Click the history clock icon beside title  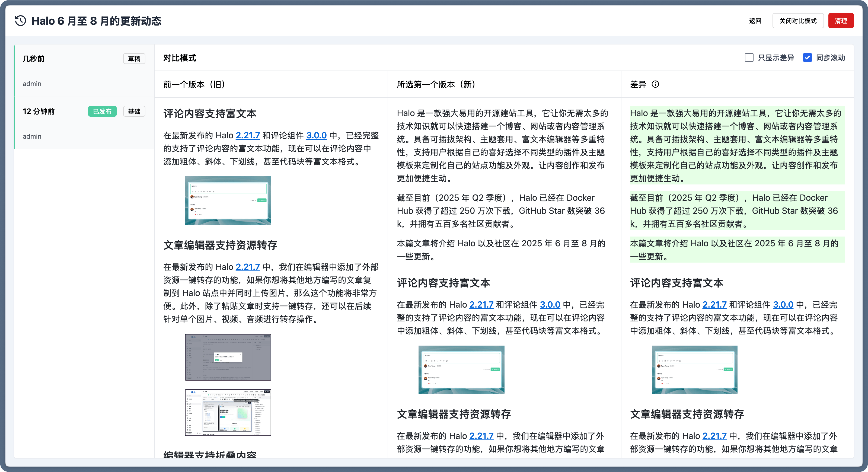tap(21, 21)
